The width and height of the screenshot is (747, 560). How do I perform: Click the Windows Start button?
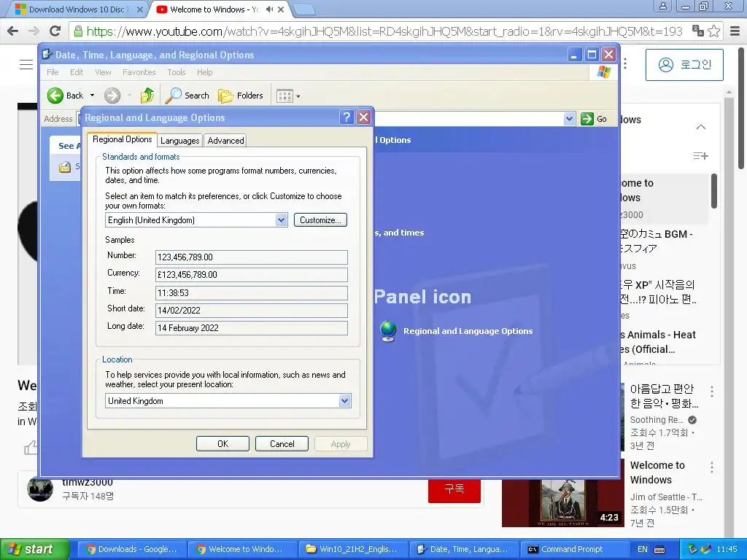[35, 550]
